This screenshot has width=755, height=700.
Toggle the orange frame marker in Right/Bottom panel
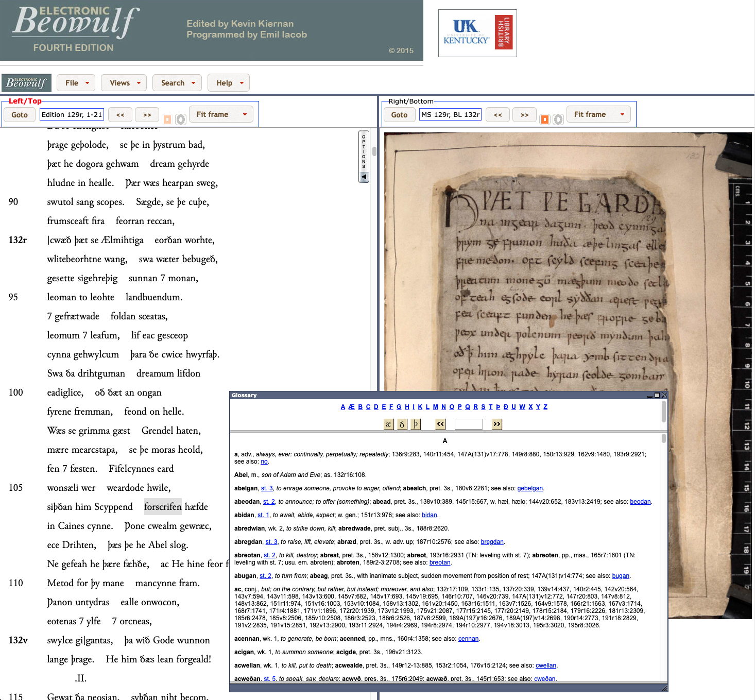(x=544, y=119)
